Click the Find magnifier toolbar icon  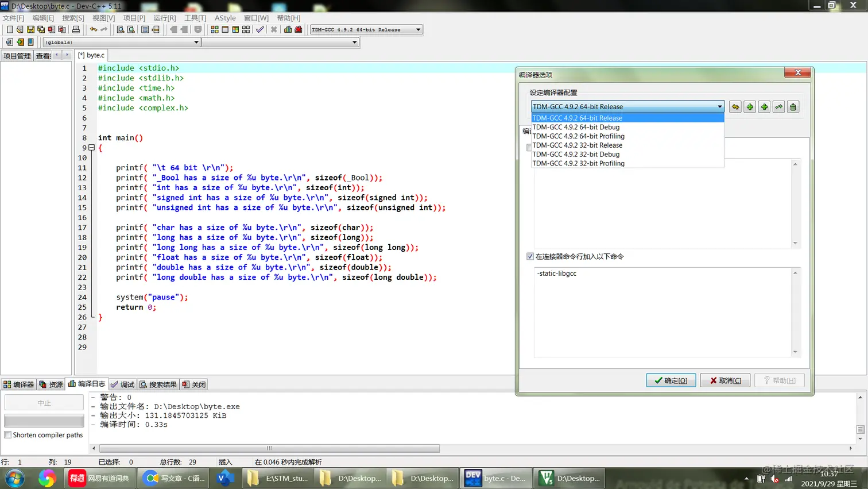[x=121, y=30]
